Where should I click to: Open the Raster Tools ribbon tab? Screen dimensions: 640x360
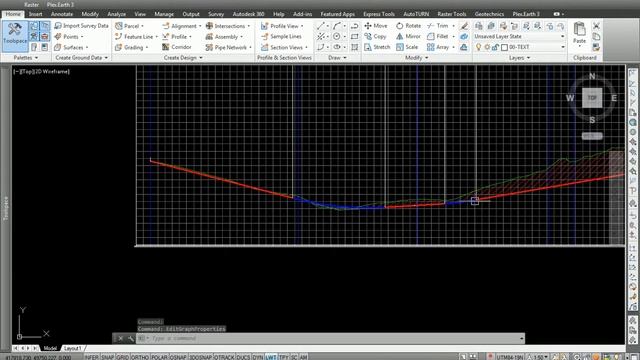452,14
